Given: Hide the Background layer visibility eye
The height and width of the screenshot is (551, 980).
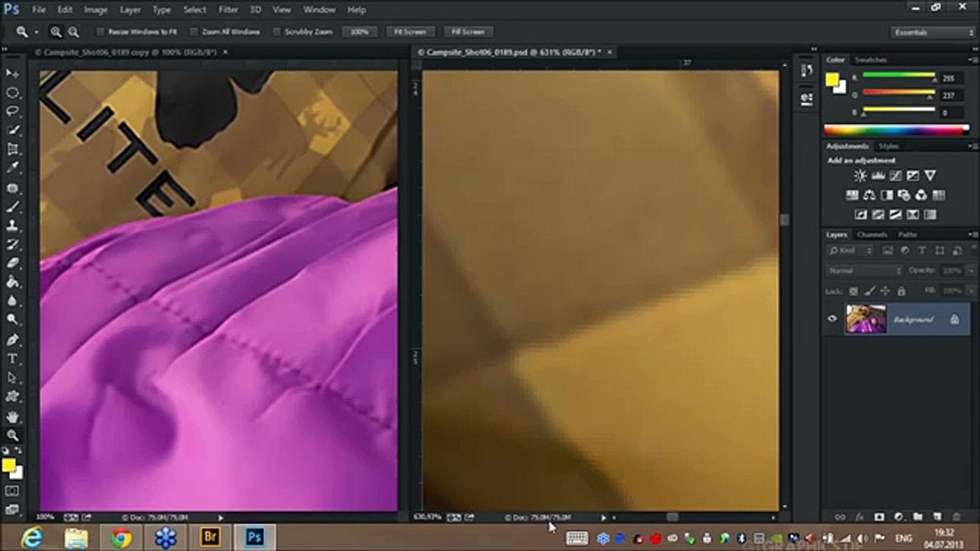Looking at the screenshot, I should click(x=832, y=319).
